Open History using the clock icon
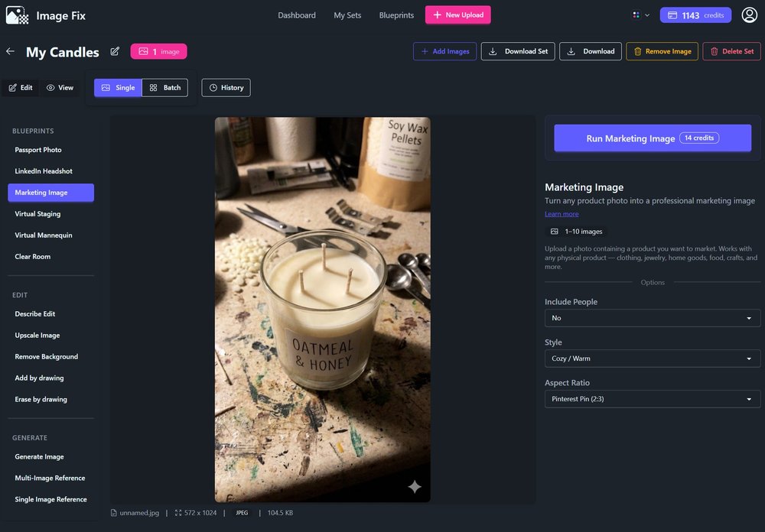Screen dimensions: 765x532 pyautogui.click(x=226, y=87)
